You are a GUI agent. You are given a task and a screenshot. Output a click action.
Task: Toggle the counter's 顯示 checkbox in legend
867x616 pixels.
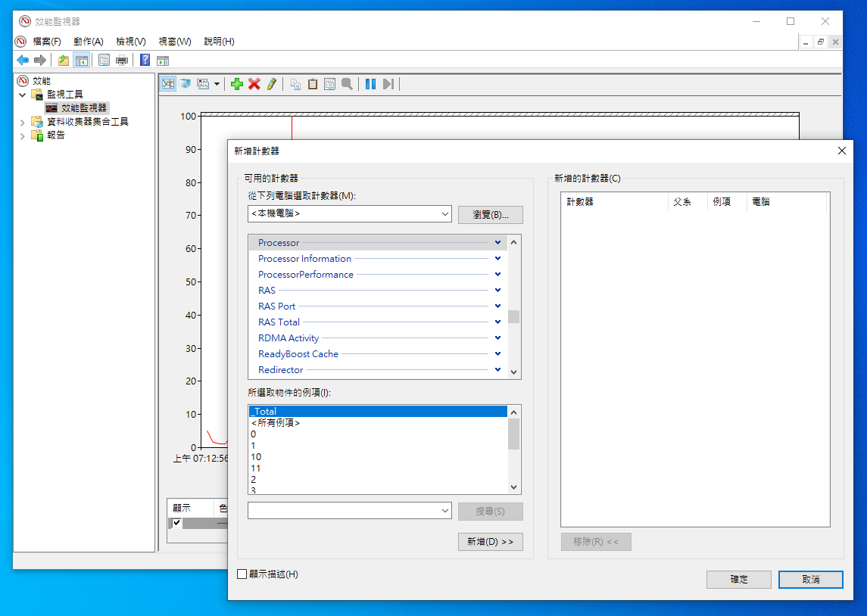coord(176,523)
